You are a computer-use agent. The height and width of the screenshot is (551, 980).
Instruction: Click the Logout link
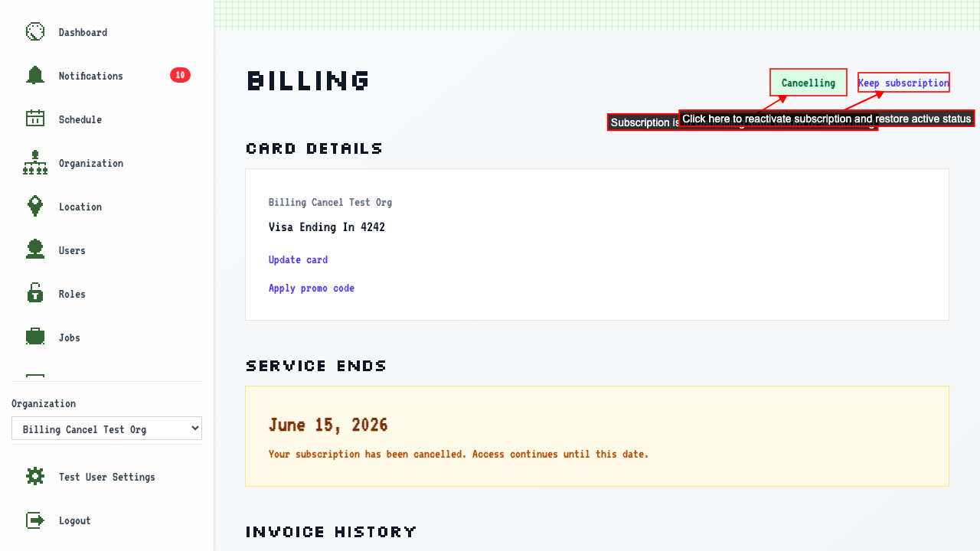(x=107, y=520)
